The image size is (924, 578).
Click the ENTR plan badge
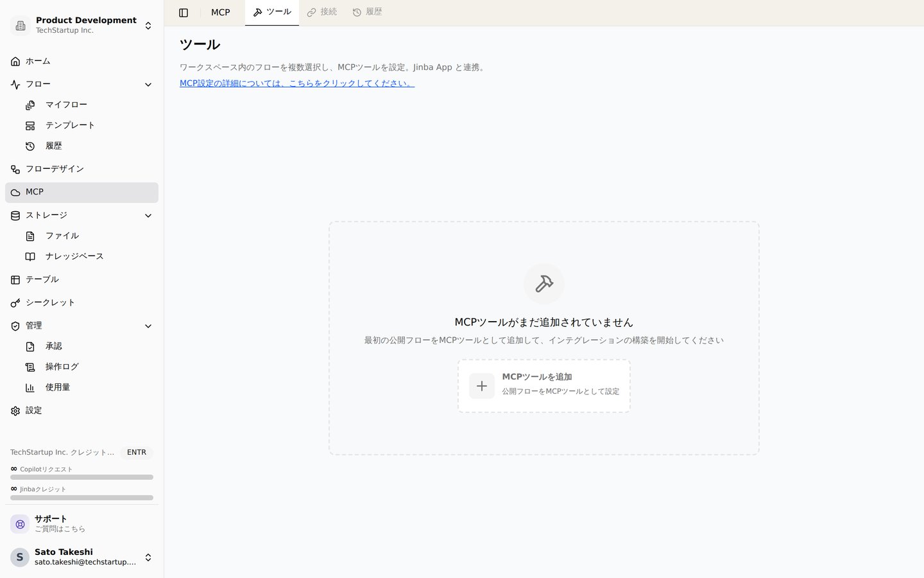(137, 452)
